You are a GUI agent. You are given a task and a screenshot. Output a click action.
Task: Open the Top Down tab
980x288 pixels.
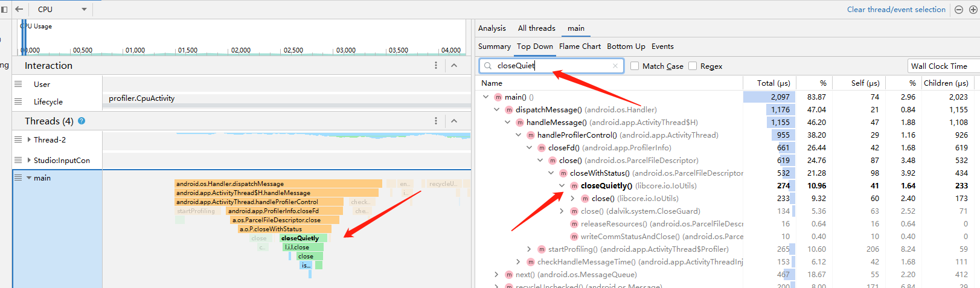(x=534, y=46)
